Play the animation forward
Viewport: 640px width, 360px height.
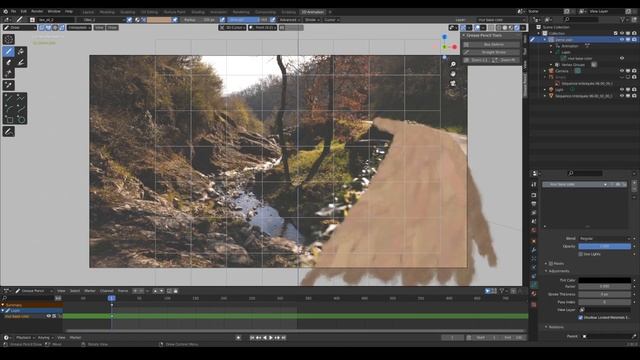tap(271, 338)
